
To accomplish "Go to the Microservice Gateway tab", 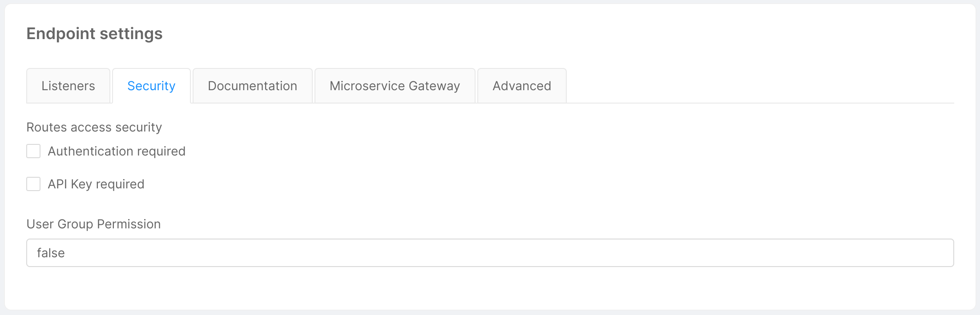I will (x=394, y=85).
